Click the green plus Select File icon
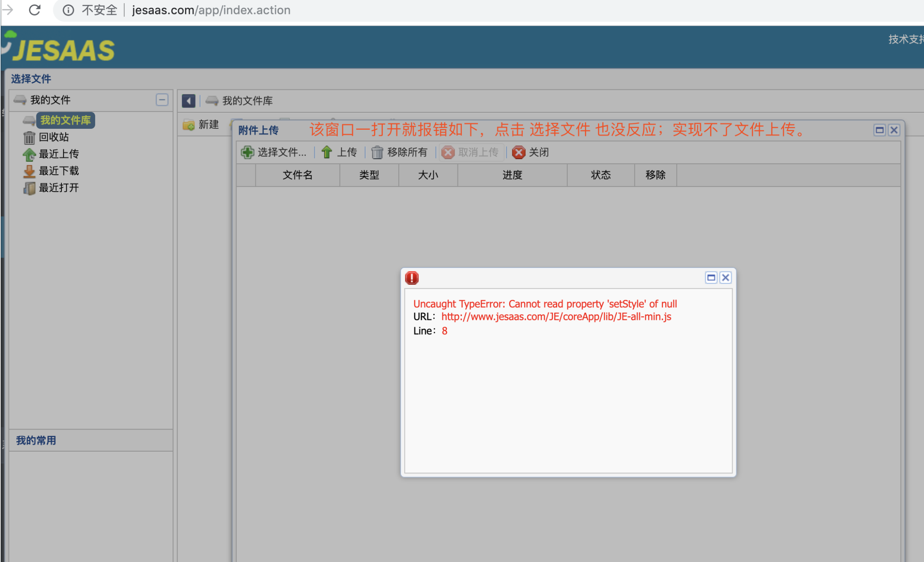The image size is (924, 562). [x=248, y=152]
